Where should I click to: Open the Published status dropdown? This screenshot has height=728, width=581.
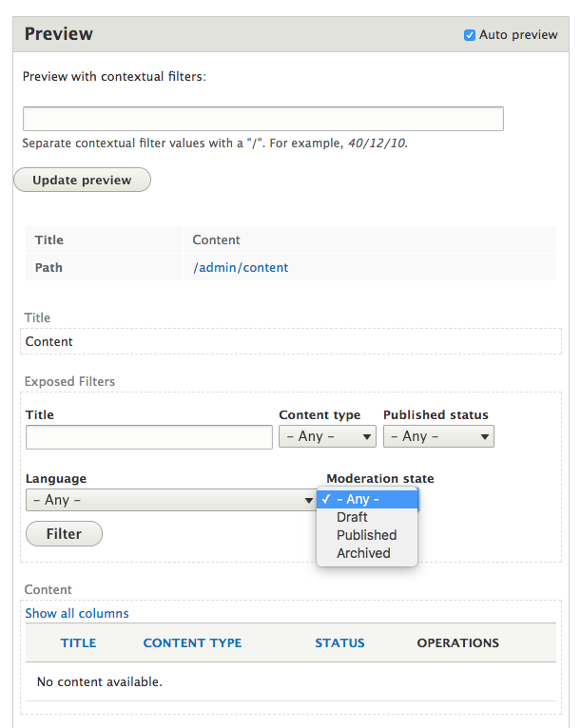click(x=438, y=436)
